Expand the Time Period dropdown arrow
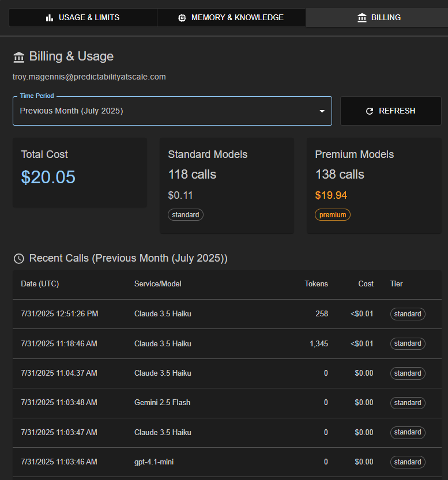 coord(322,111)
